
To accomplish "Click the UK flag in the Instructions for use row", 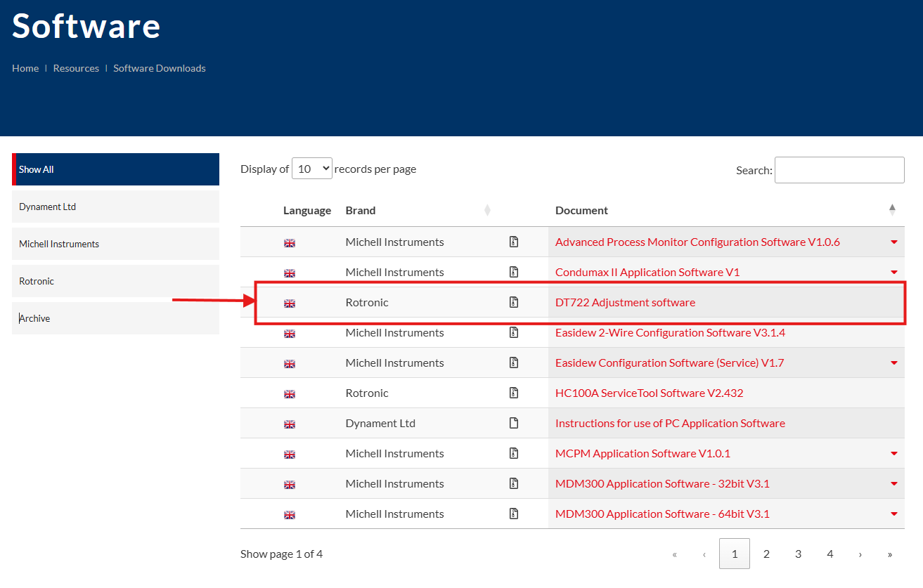I will coord(290,424).
